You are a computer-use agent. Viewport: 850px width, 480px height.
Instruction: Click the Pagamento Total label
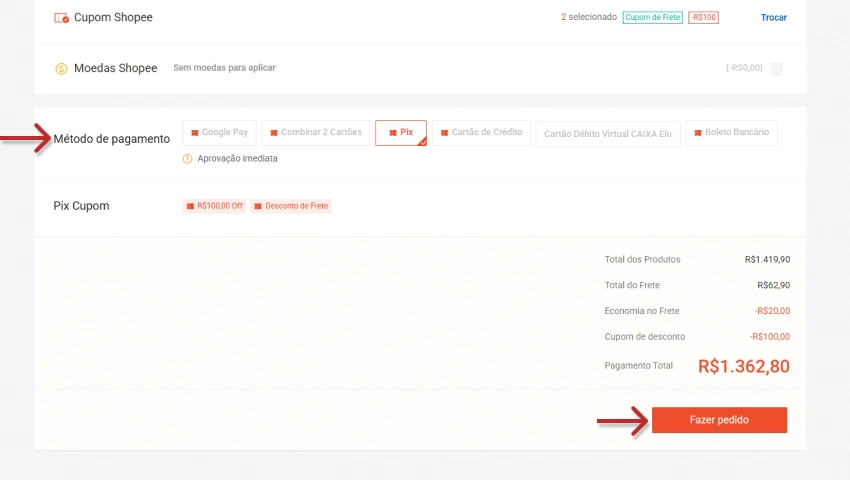tap(639, 366)
